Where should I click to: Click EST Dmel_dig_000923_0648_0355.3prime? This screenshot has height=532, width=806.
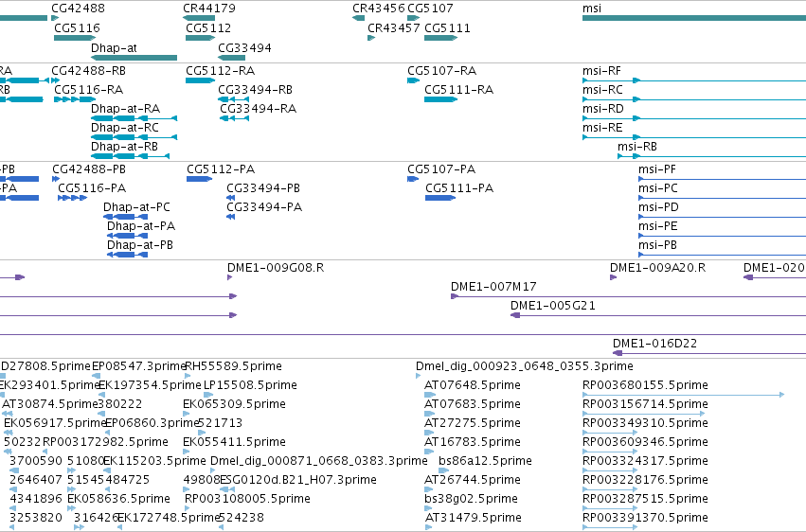click(x=419, y=376)
